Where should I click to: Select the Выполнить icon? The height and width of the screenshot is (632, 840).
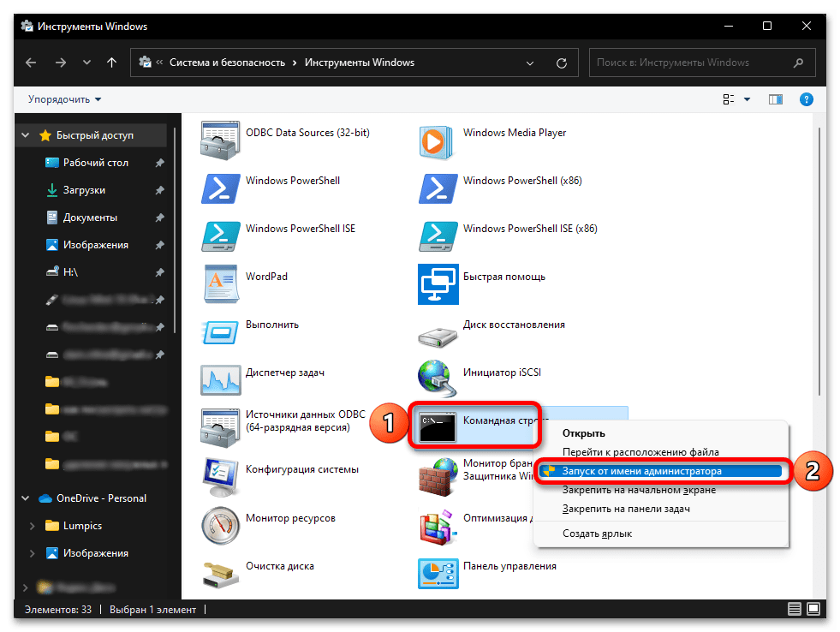pos(220,332)
